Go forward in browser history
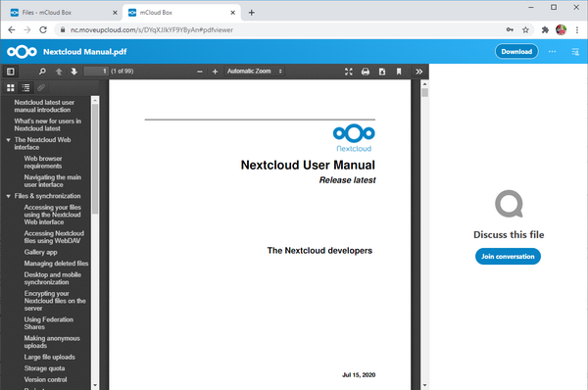The height and width of the screenshot is (390, 588). click(27, 30)
